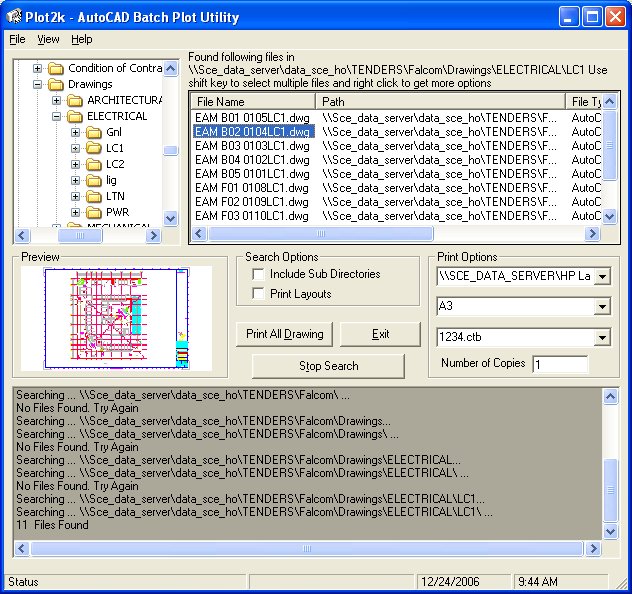Sort by the File Name column header
Viewport: 632px width, 594px height.
tap(253, 102)
